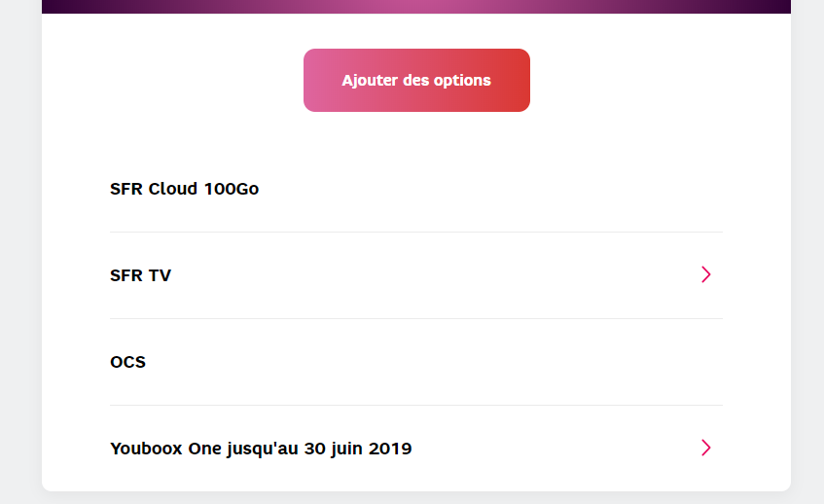
Task: Click the grey background right of card
Action: [x=807, y=253]
